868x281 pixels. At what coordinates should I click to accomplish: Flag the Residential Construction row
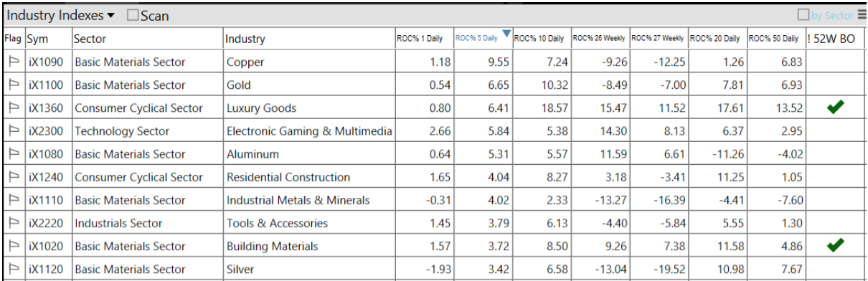pos(13,177)
